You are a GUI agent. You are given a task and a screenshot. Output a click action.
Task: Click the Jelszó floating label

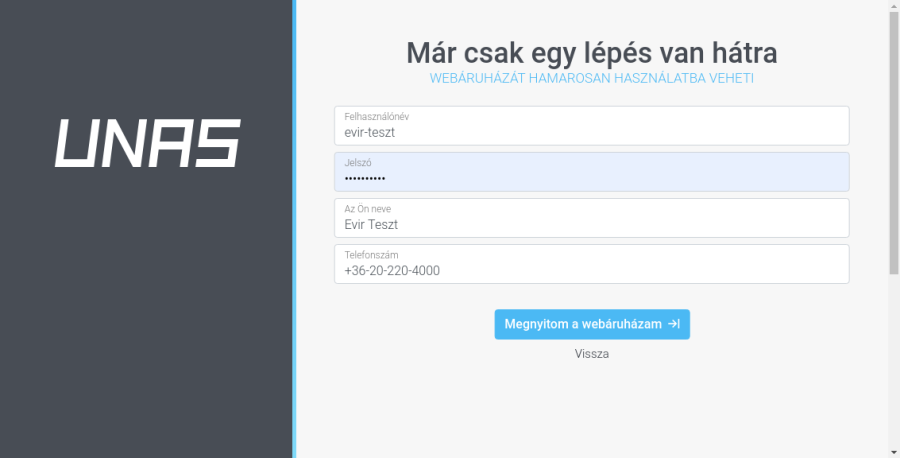pyautogui.click(x=358, y=162)
